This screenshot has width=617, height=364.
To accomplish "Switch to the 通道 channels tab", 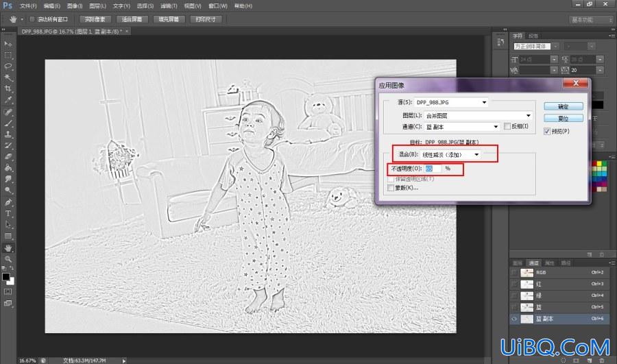I will coord(533,263).
